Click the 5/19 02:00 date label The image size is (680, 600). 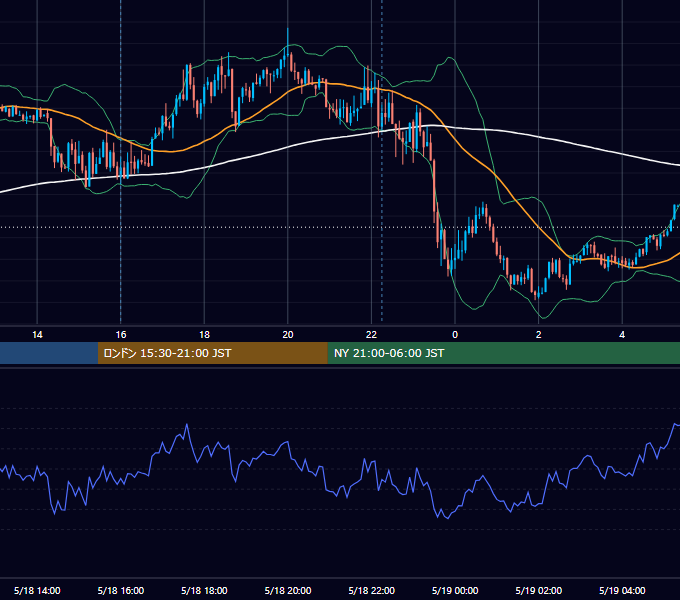(x=539, y=590)
